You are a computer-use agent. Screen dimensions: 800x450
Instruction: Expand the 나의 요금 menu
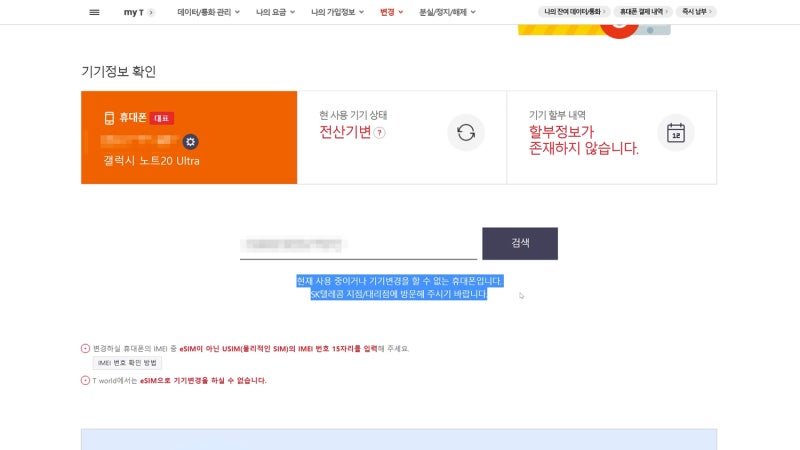[x=275, y=12]
